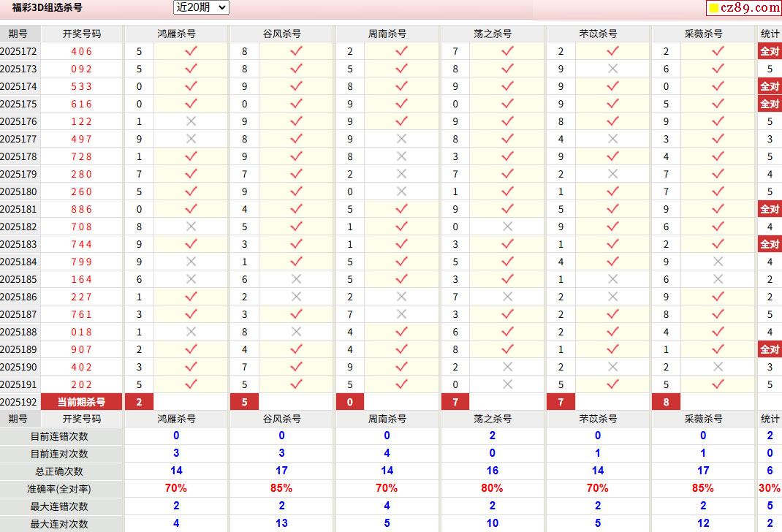
Task: Click 周南杀号 X mark in row 2025178
Action: (x=401, y=156)
